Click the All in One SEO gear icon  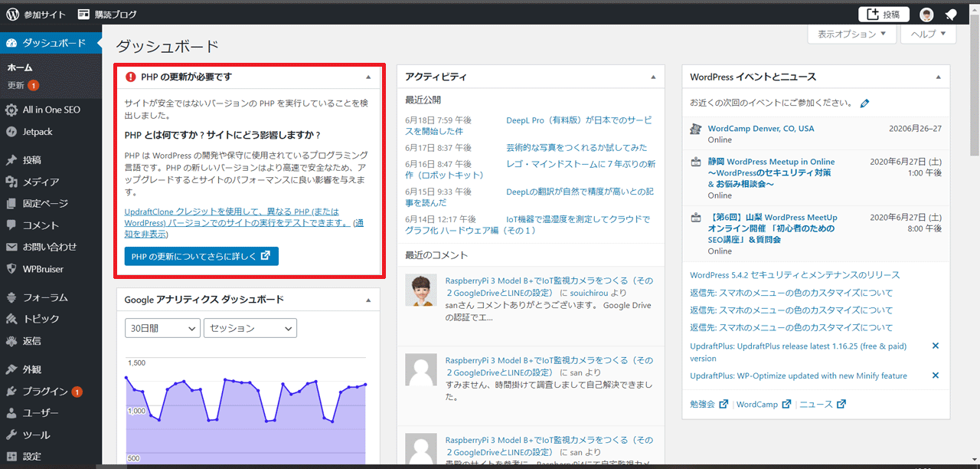[x=11, y=110]
